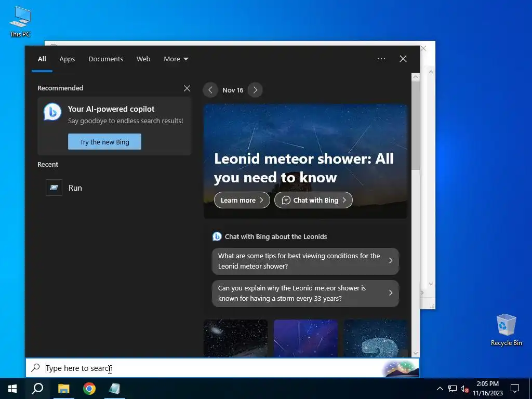Ask why Leonids storm every 33 years

(305, 293)
